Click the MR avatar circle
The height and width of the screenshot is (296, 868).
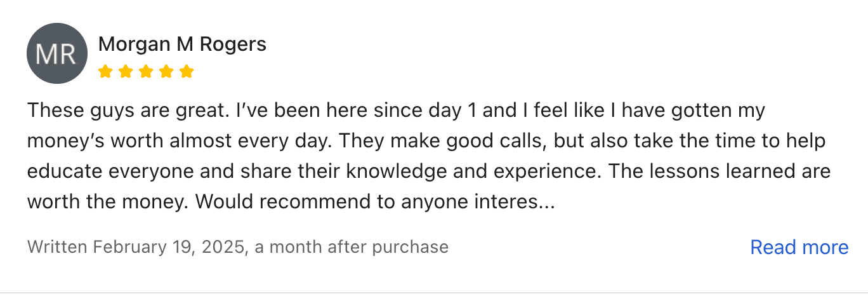tap(56, 53)
